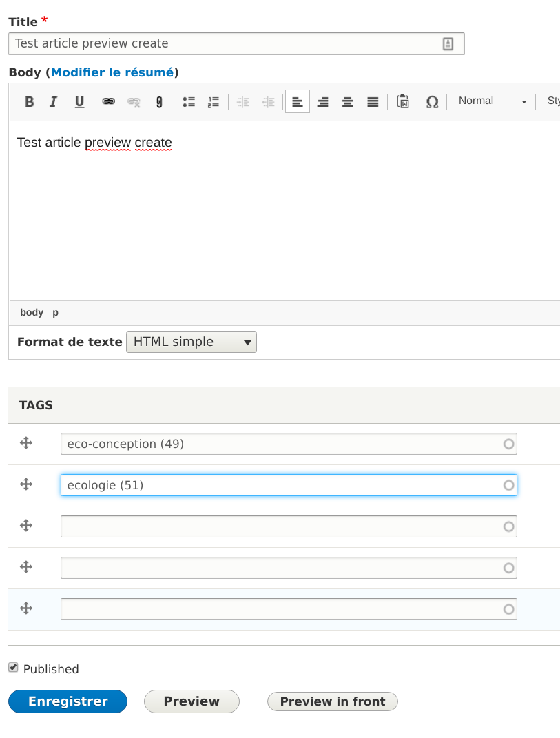Open the Normal paragraph format dropdown
The image size is (560, 738).
[x=490, y=101]
